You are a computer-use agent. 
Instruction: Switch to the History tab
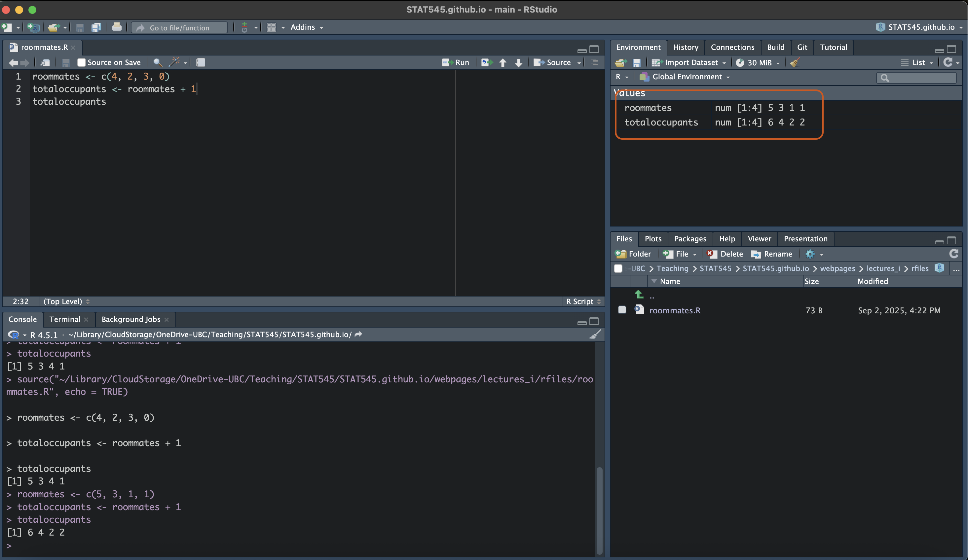tap(685, 47)
